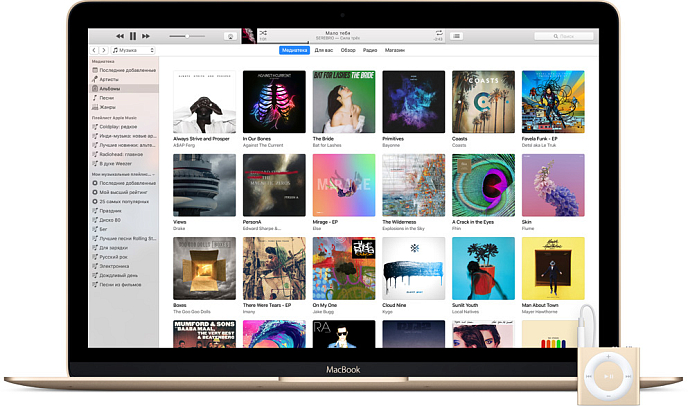Screen dimensions: 688x406
Task: Select Альбомы in the sidebar
Action: (x=124, y=89)
